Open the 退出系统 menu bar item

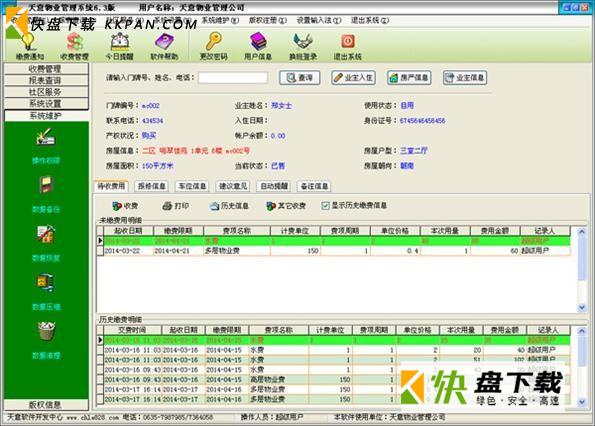pyautogui.click(x=370, y=20)
